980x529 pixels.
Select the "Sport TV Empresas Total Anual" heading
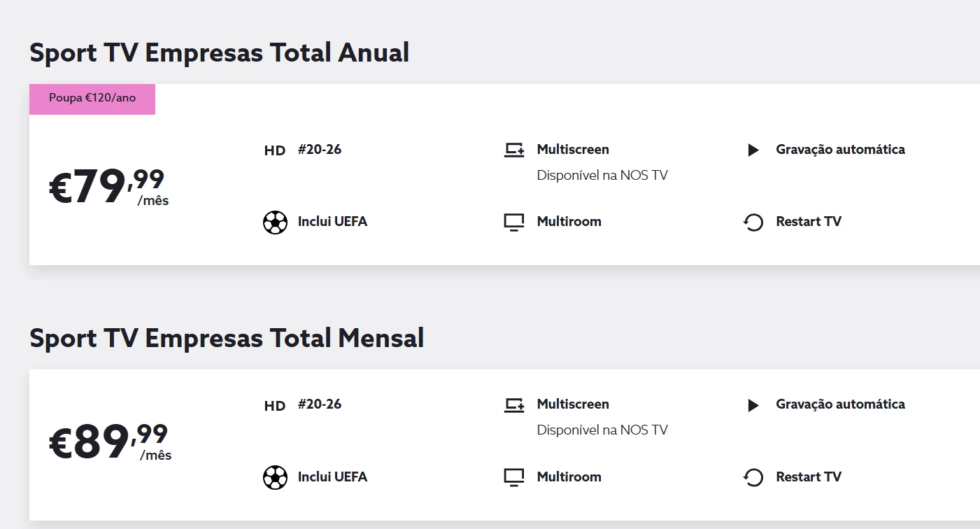219,53
